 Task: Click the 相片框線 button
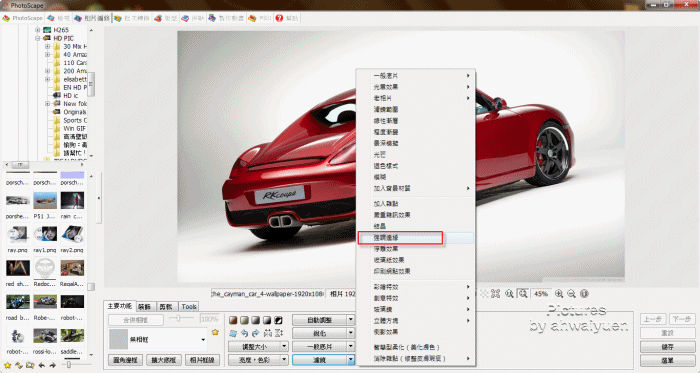pos(202,360)
